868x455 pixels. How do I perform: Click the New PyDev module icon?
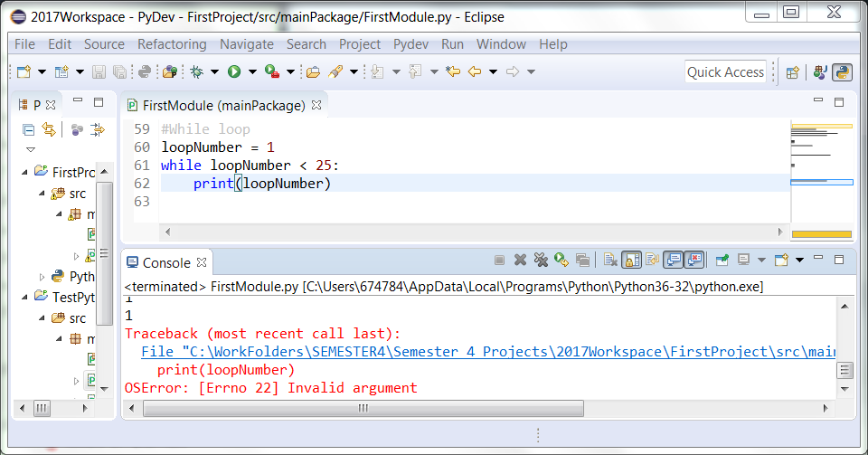61,71
